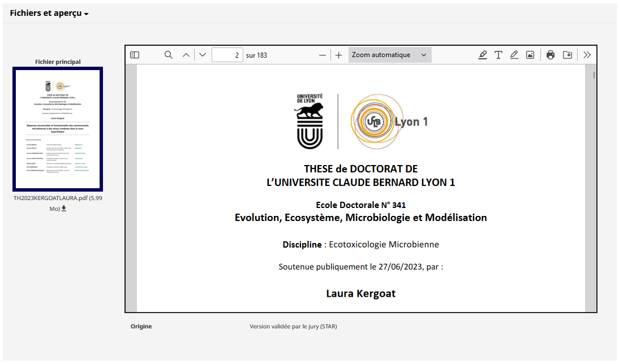Select the text annotation tool
This screenshot has height=364, width=619.
pyautogui.click(x=498, y=55)
